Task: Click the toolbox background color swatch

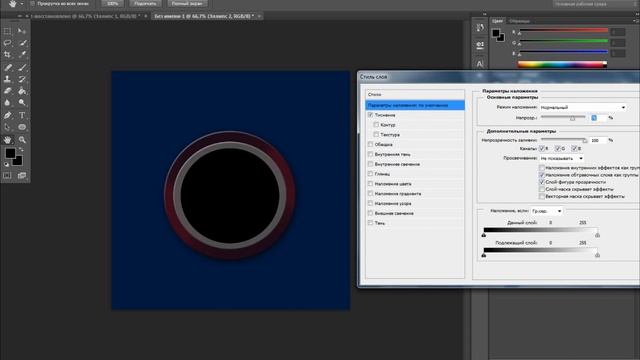Action: coord(18,162)
